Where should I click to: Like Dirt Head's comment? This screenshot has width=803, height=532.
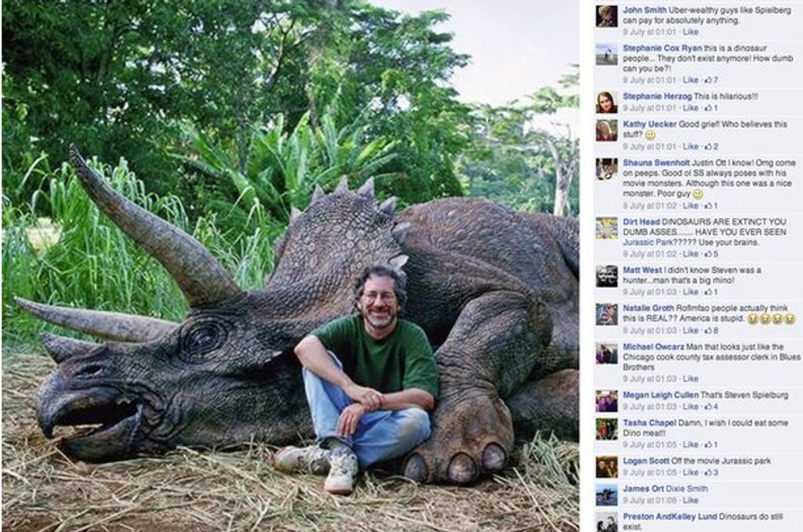click(x=690, y=254)
